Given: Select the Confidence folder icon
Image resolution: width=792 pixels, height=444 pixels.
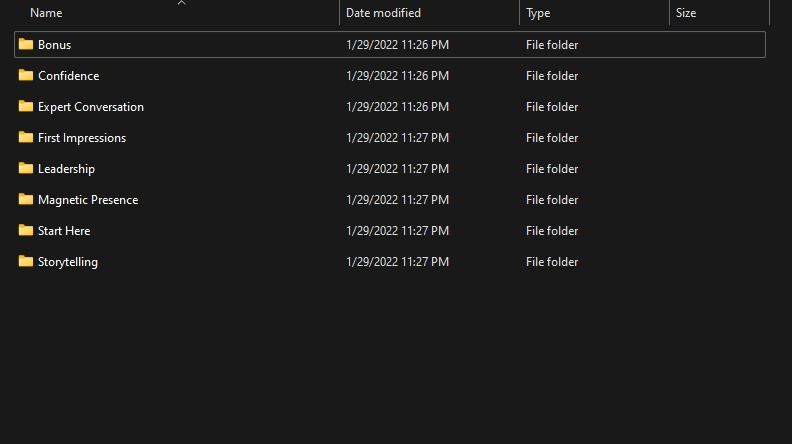Looking at the screenshot, I should click(26, 75).
